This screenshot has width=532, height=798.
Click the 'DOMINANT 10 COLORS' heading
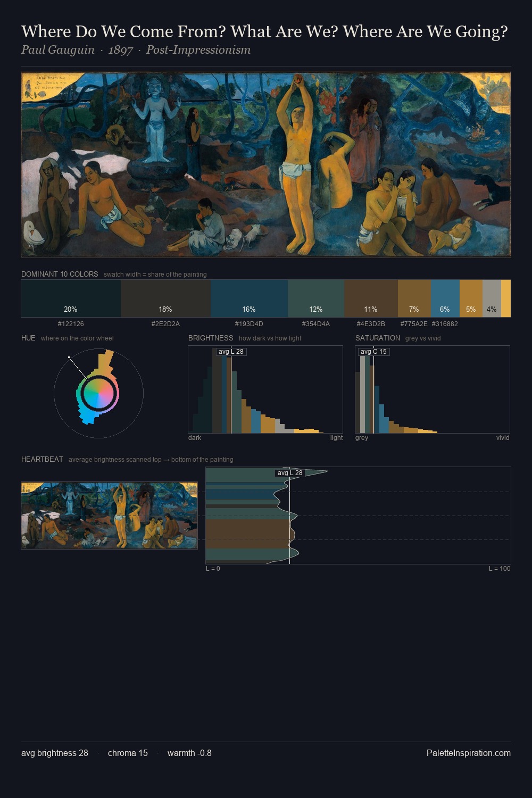click(x=60, y=274)
